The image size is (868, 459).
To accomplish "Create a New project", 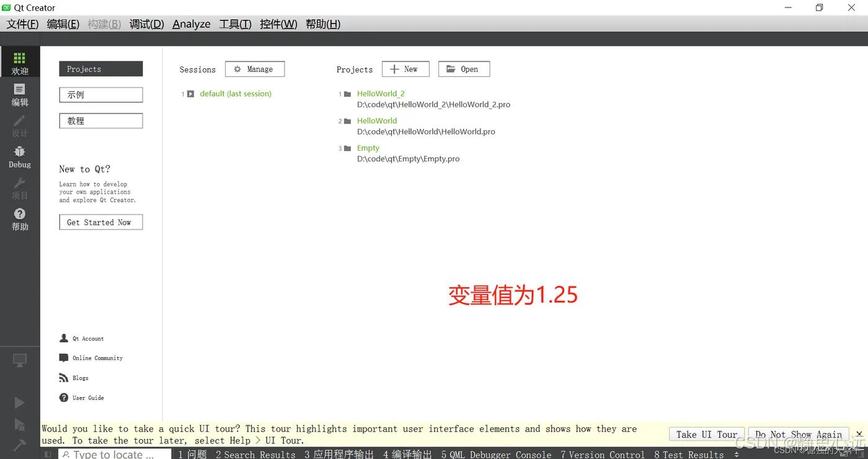I will tap(405, 69).
